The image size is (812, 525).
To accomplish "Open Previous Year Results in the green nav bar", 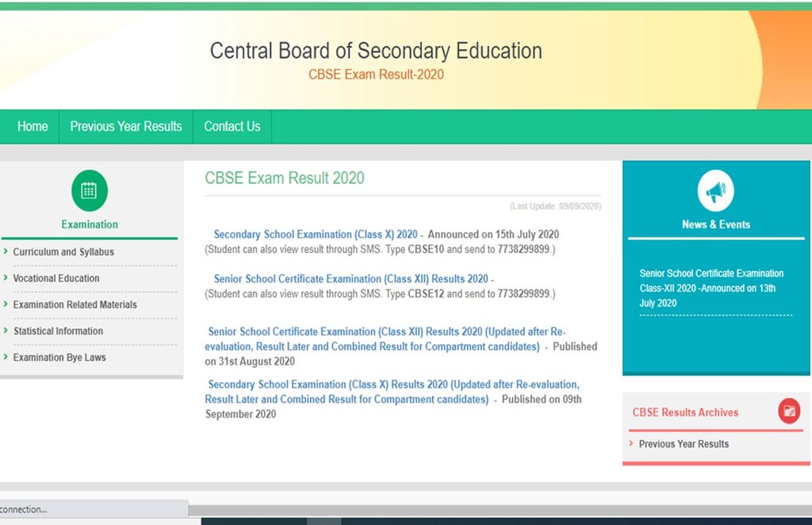I will [126, 126].
